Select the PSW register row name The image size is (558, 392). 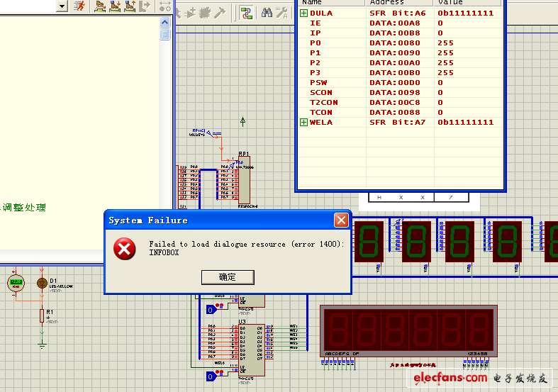point(318,83)
